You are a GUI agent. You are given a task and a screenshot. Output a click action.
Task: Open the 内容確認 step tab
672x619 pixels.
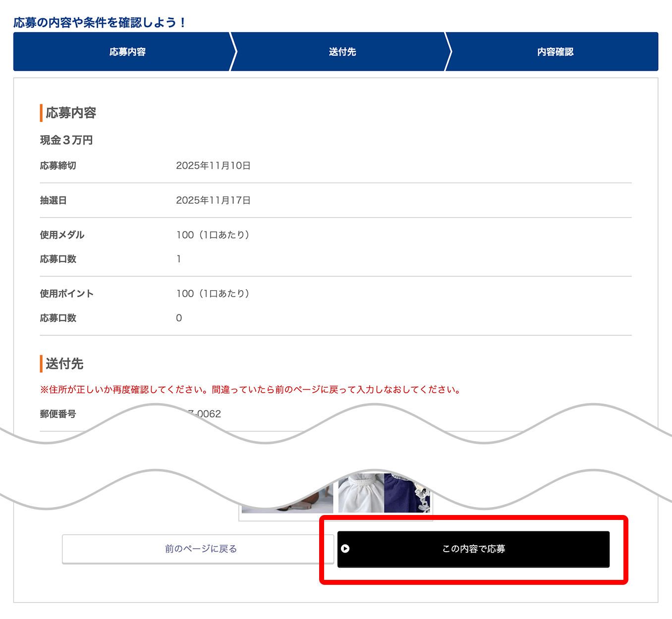pyautogui.click(x=555, y=52)
